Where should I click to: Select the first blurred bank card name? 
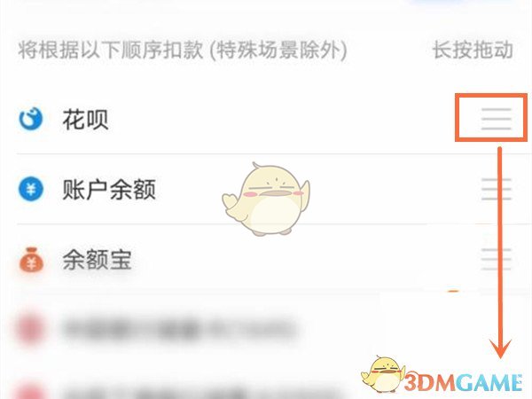point(179,328)
